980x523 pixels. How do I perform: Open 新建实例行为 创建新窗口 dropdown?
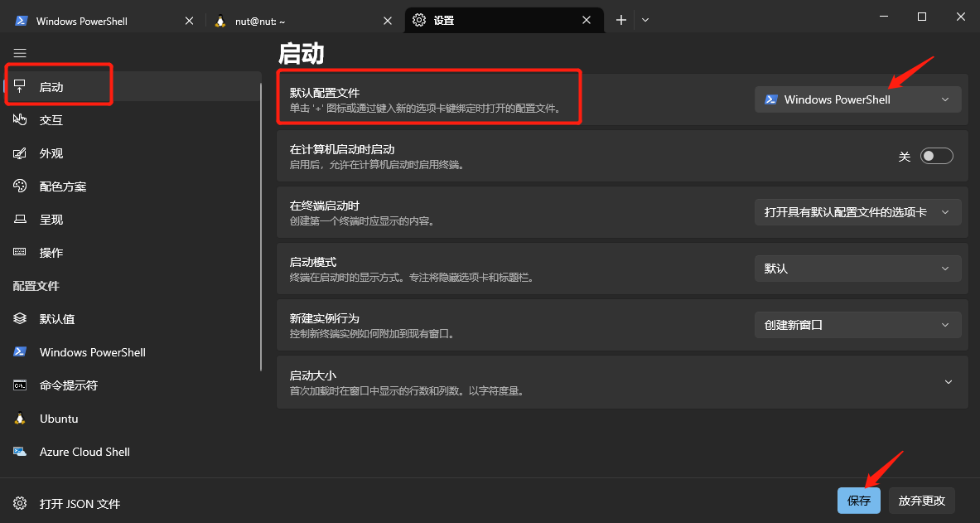(x=857, y=325)
